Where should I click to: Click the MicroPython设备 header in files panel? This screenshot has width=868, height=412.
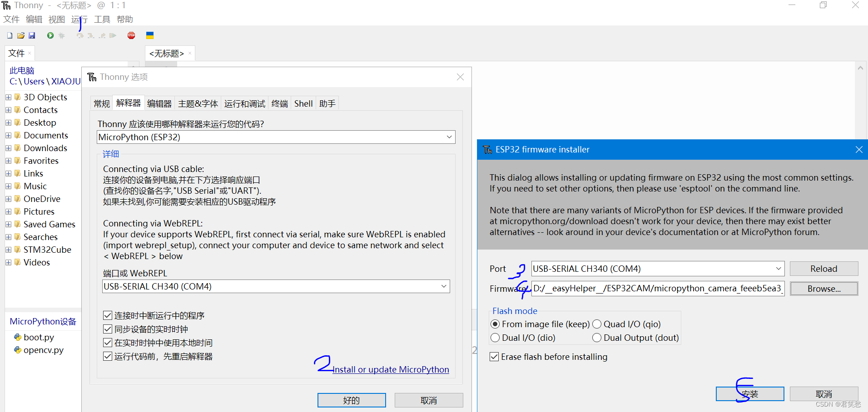pyautogui.click(x=43, y=321)
